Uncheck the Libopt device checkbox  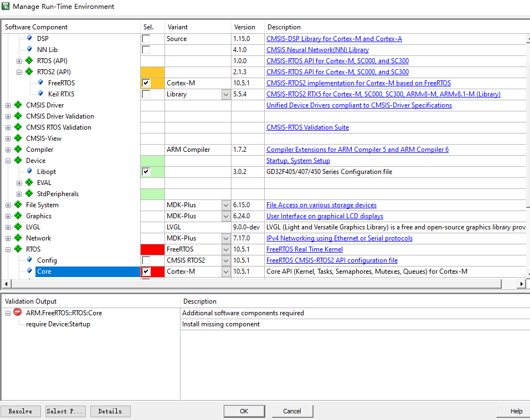tap(146, 171)
